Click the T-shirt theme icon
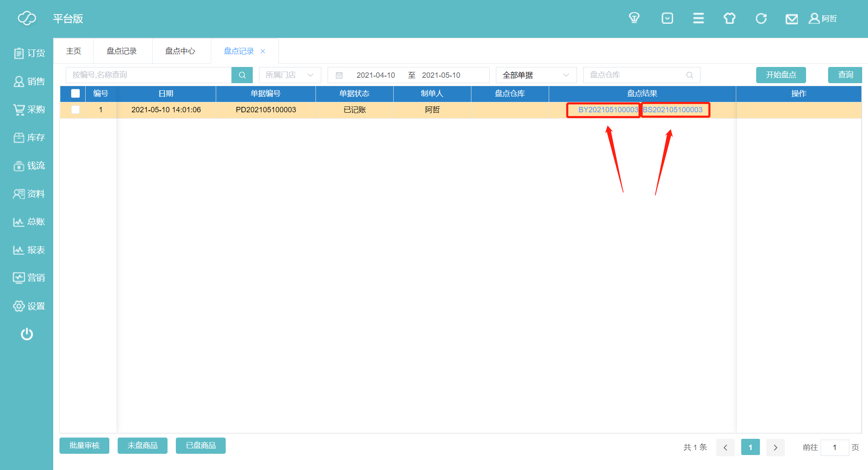 [x=729, y=18]
